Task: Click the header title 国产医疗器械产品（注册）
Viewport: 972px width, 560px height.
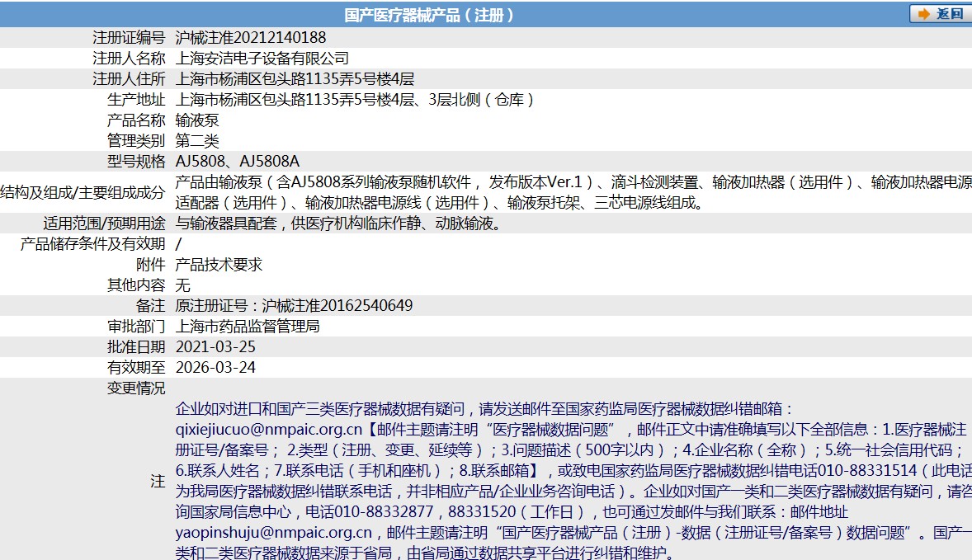Action: (x=429, y=15)
